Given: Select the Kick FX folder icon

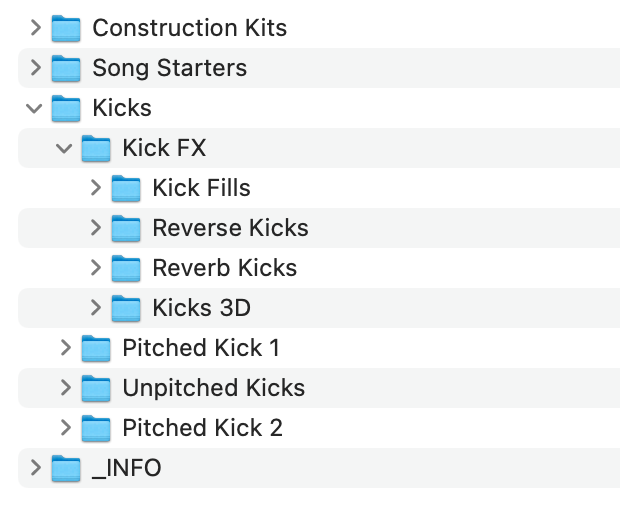Looking at the screenshot, I should 96,148.
